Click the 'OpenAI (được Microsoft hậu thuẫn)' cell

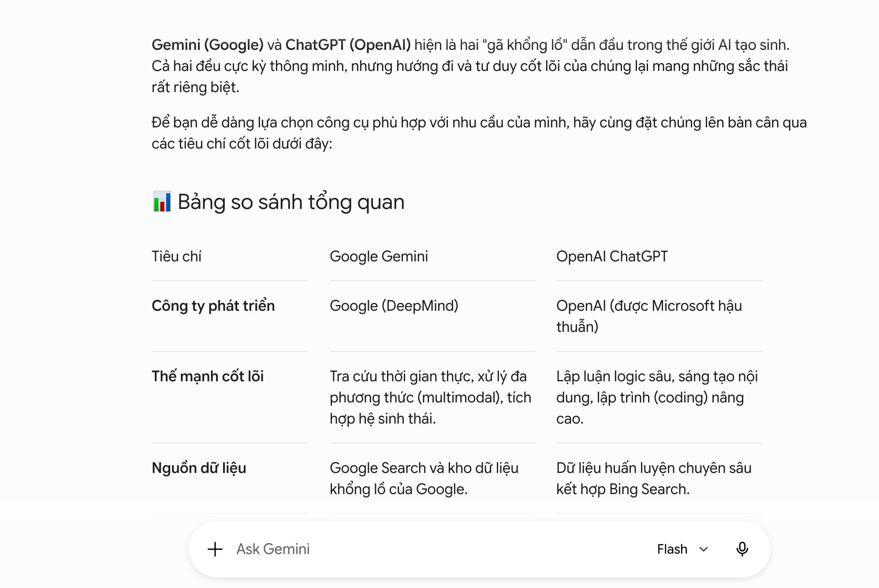pos(649,316)
